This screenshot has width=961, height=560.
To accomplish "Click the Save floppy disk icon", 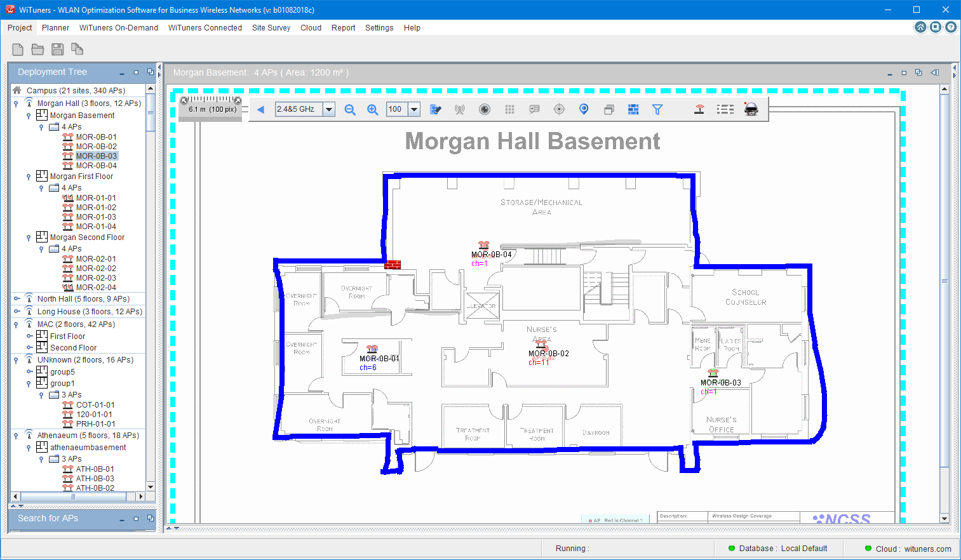I will click(x=57, y=50).
